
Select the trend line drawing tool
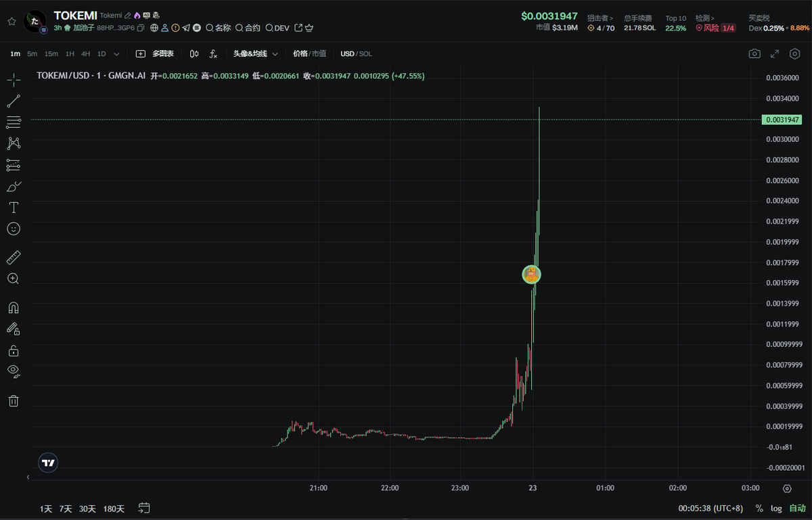tap(14, 101)
